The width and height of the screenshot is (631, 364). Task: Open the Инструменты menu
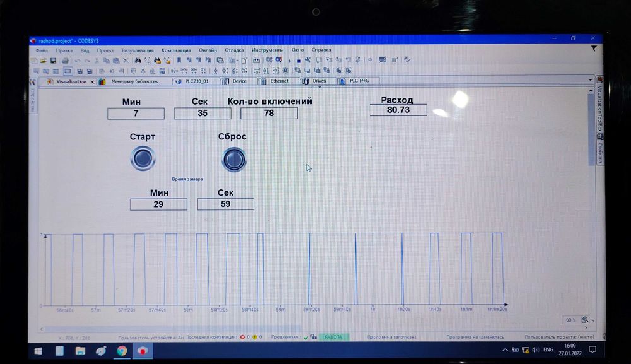point(268,50)
